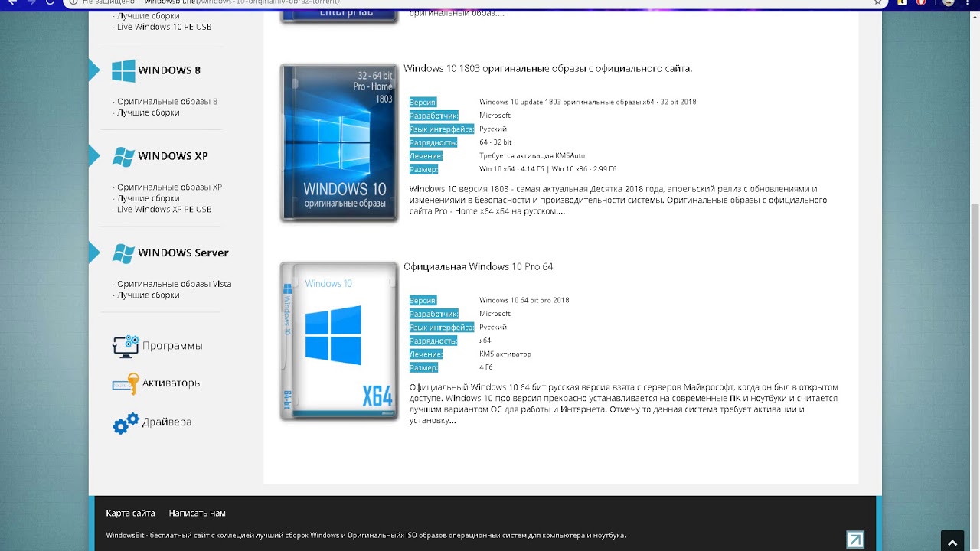This screenshot has height=551, width=980.
Task: Click the Windows 10 Pro 64 description paragraph
Action: [624, 404]
